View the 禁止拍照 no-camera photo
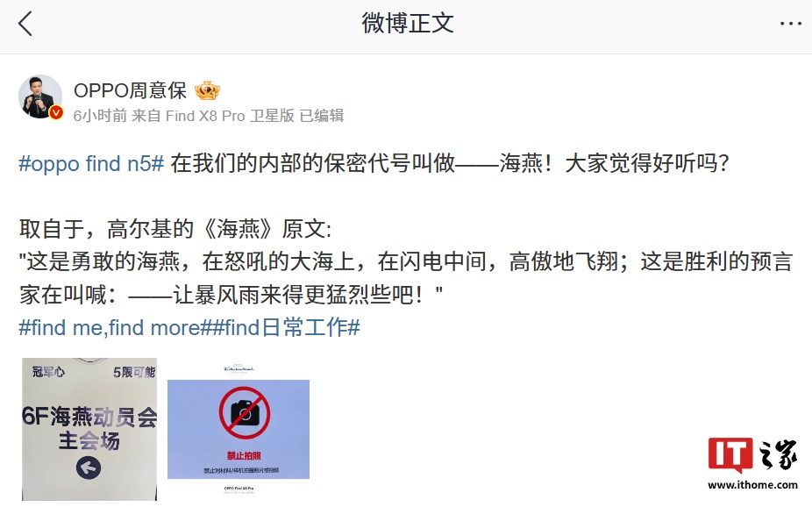The image size is (812, 507). coord(239,429)
